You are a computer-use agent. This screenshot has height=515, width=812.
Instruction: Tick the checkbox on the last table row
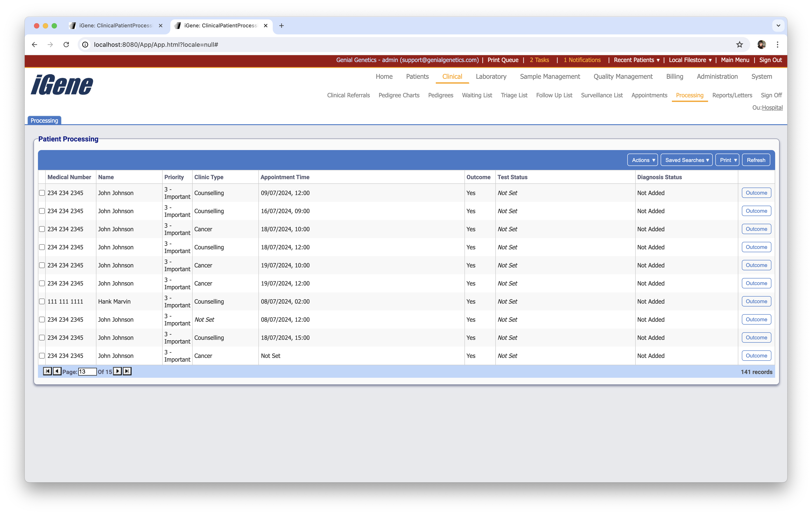[42, 355]
